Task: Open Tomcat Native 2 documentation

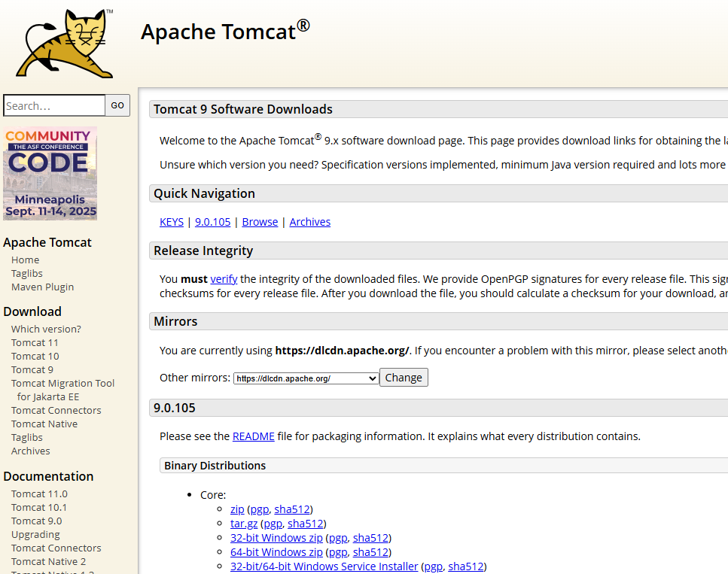Action: click(x=49, y=561)
